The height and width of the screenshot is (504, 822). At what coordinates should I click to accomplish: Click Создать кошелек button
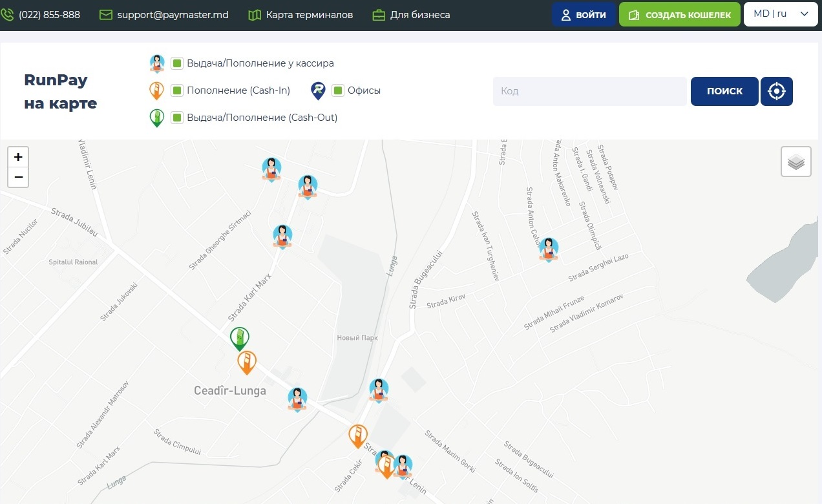tap(679, 14)
